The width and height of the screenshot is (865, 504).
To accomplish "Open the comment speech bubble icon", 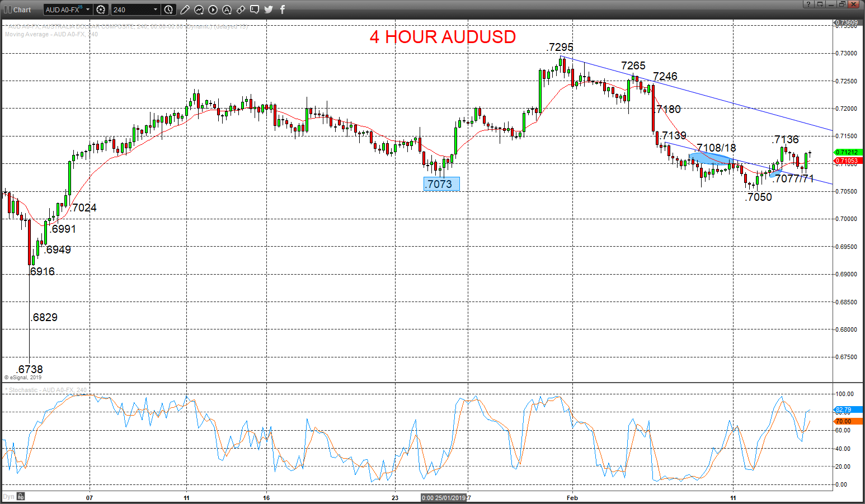I will click(255, 10).
